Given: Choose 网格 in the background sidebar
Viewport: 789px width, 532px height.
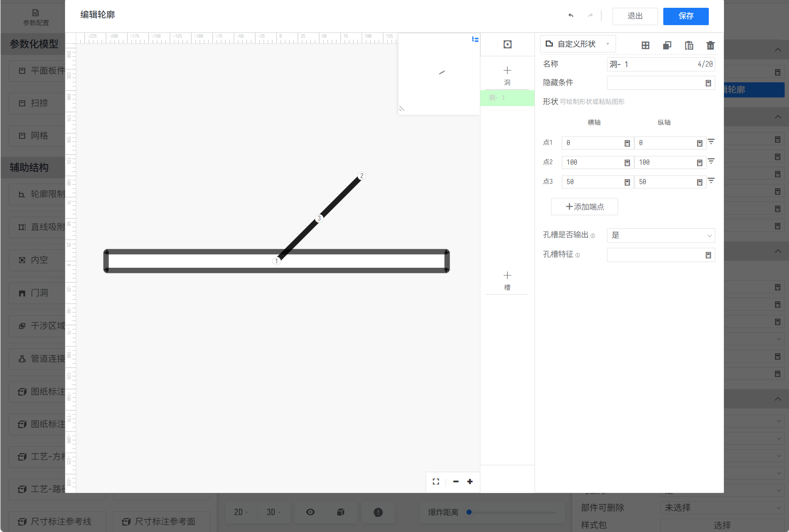Looking at the screenshot, I should [37, 136].
